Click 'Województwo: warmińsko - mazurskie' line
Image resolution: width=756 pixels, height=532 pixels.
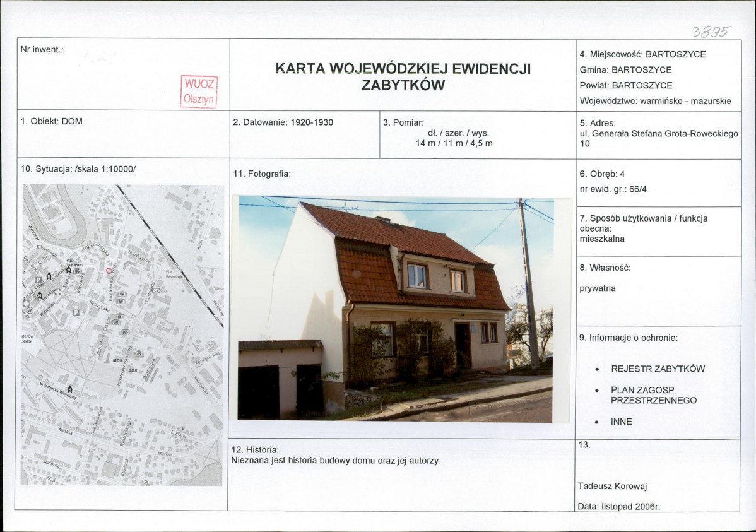tap(655, 101)
